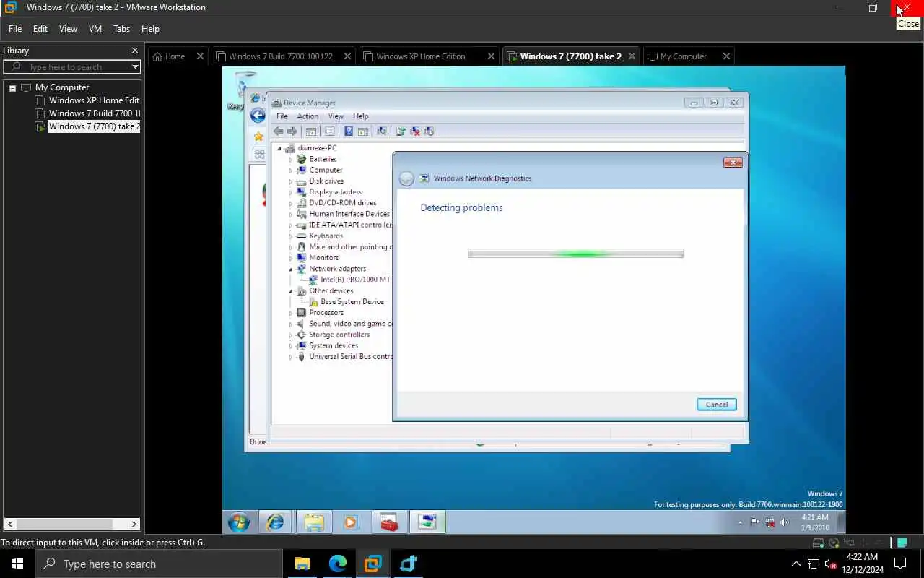This screenshot has height=578, width=924.
Task: Click the host clock showing 4:22 AM
Action: pos(862,564)
